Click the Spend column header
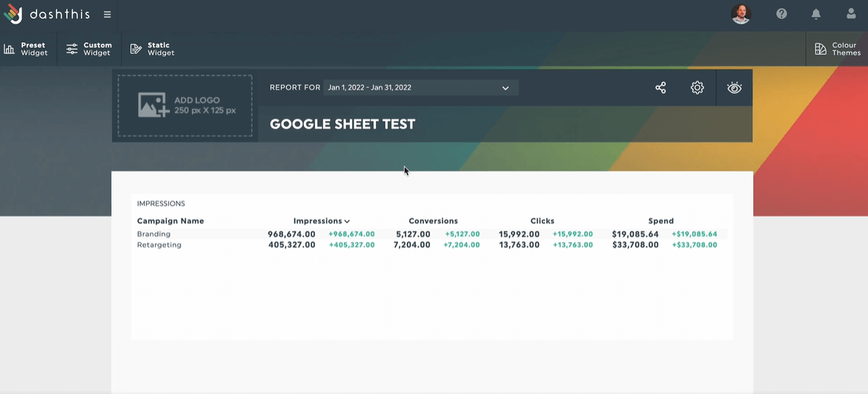This screenshot has height=394, width=868. coord(661,220)
